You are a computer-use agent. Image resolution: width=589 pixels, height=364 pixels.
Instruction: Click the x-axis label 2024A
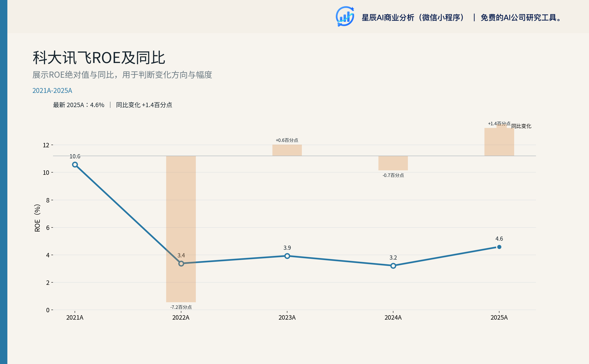(393, 318)
